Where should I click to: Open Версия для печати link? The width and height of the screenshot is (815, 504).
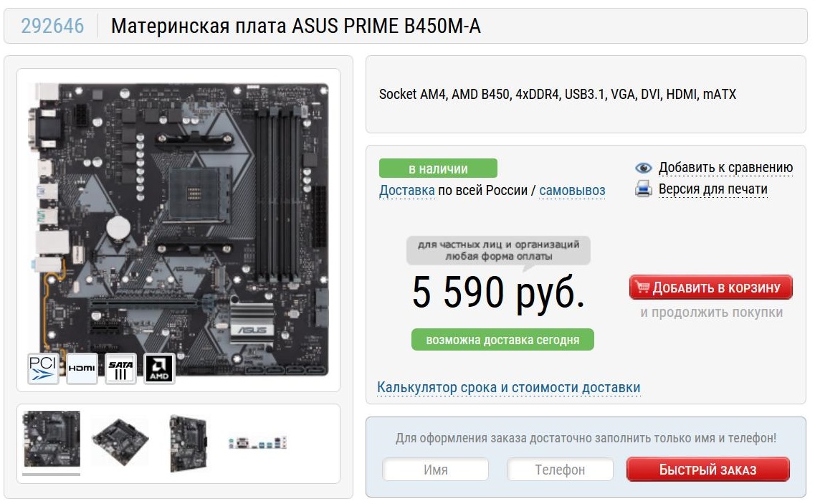[x=713, y=189]
